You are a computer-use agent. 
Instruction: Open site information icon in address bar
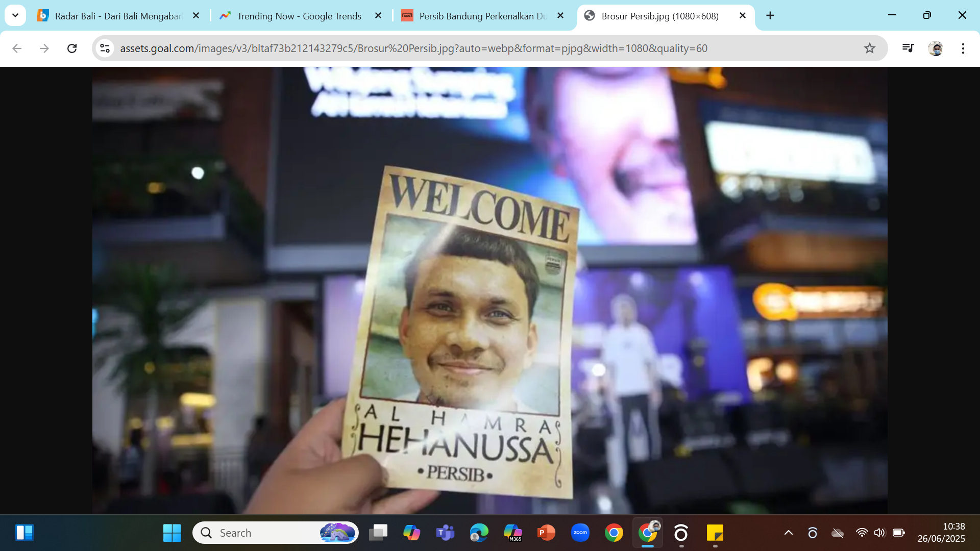(105, 48)
